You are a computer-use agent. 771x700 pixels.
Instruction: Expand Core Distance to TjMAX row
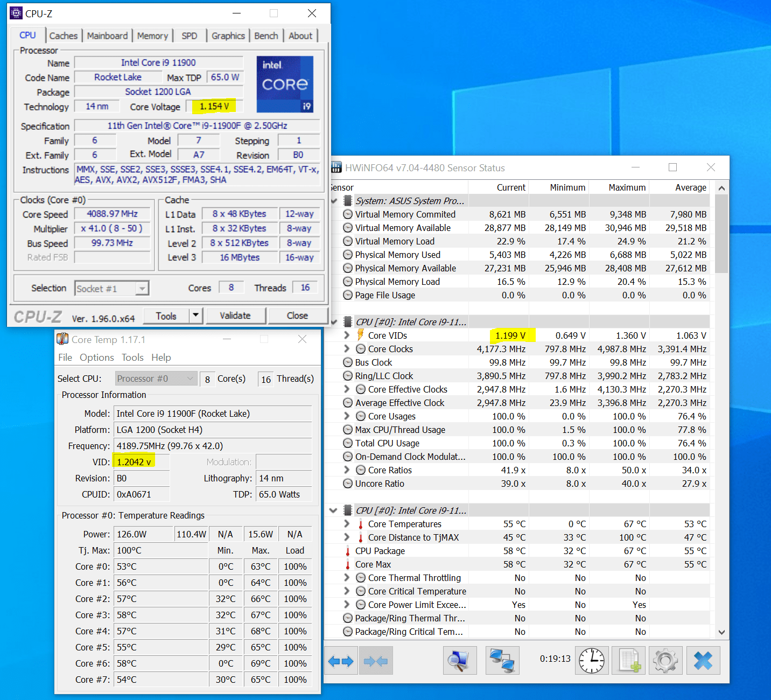point(347,537)
